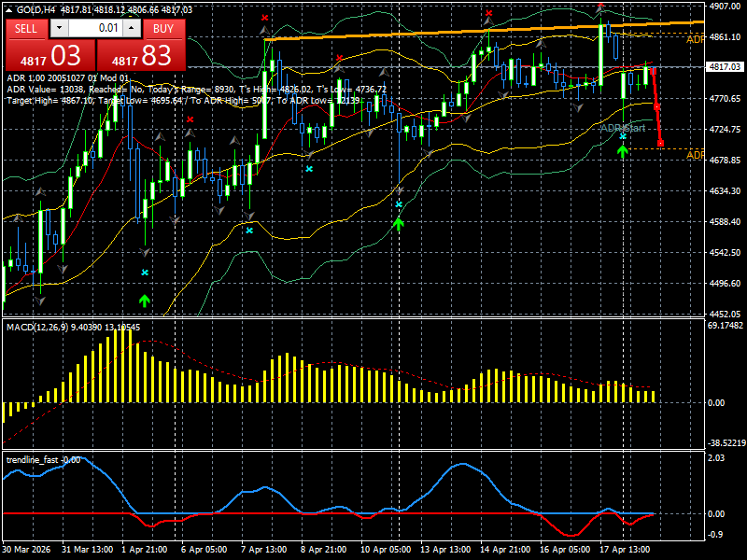Screen dimensions: 747x560
Task: Click the red cross above the 7 Apr spike
Action: click(x=265, y=18)
